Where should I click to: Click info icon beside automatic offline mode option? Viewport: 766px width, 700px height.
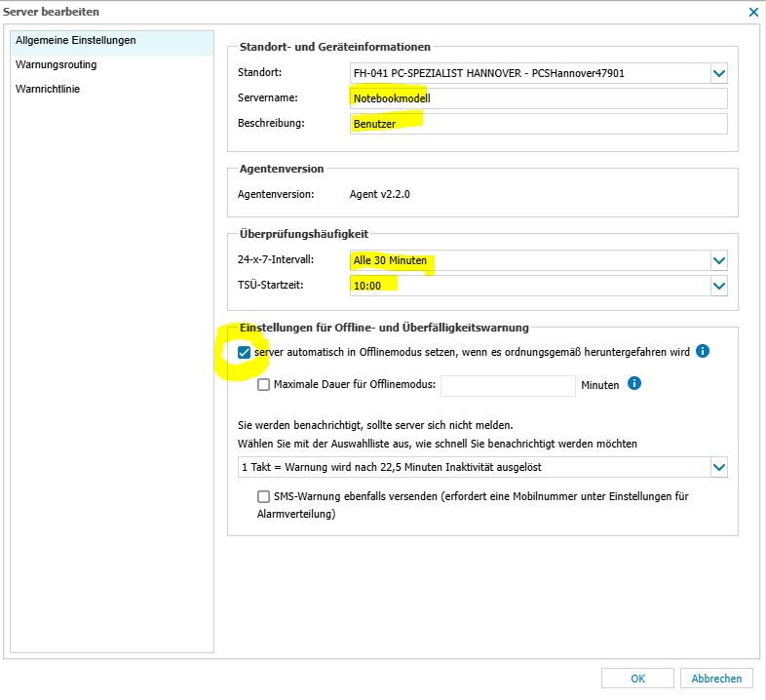[703, 351]
